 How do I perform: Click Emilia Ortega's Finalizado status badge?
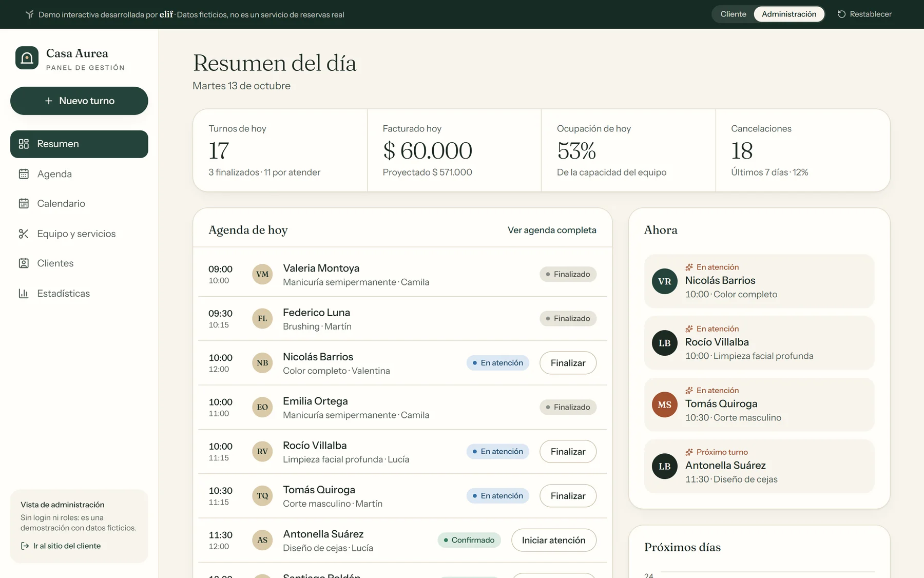568,407
